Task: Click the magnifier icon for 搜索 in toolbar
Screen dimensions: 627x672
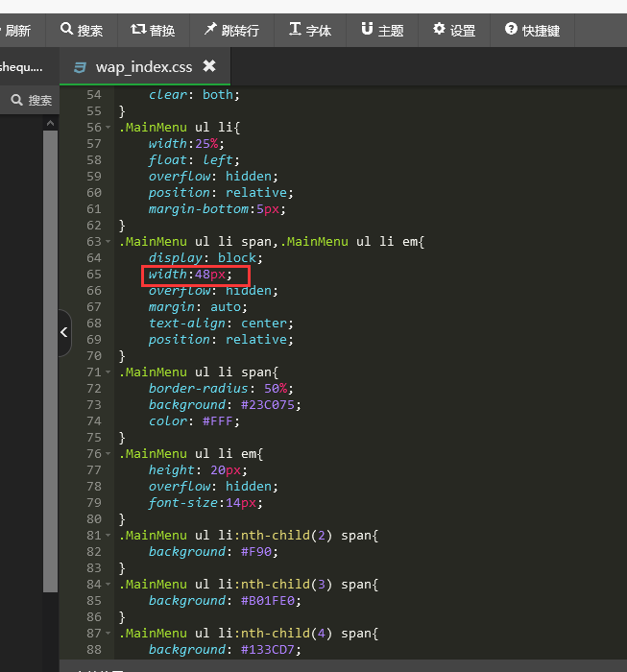Action: (66, 30)
